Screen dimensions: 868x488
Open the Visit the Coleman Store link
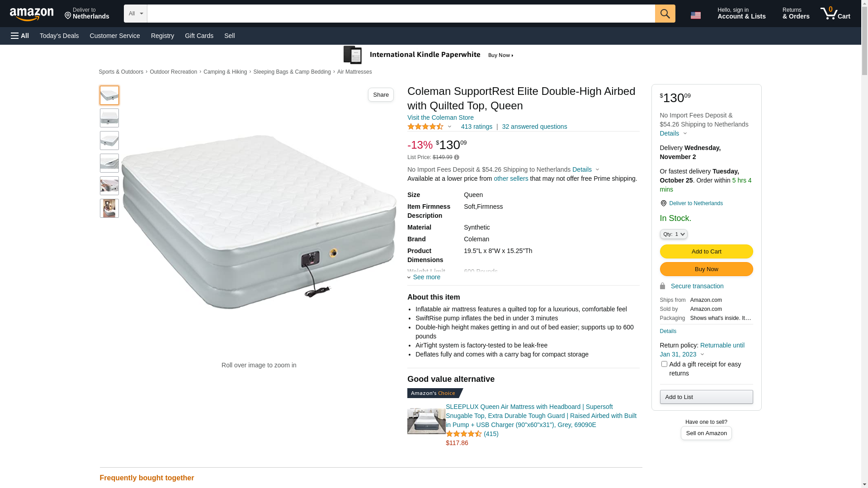pos(440,117)
